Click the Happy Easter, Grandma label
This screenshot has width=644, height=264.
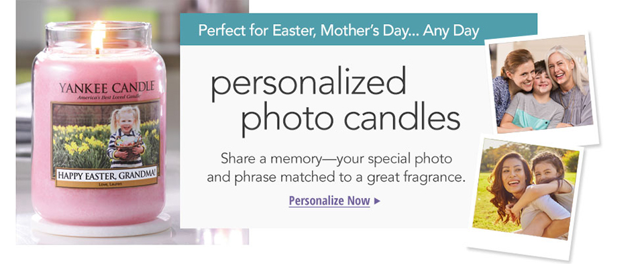coord(107,175)
